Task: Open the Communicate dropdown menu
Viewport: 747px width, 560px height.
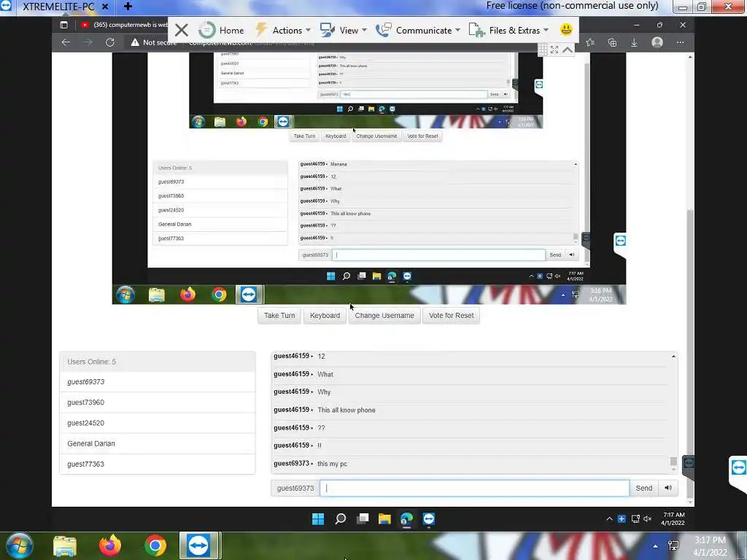Action: [x=418, y=31]
